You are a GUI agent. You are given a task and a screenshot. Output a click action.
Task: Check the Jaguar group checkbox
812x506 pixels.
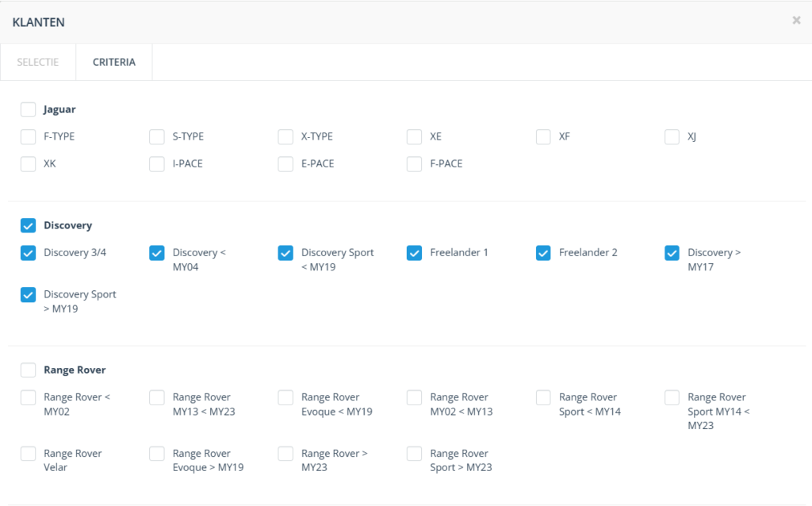coord(28,109)
